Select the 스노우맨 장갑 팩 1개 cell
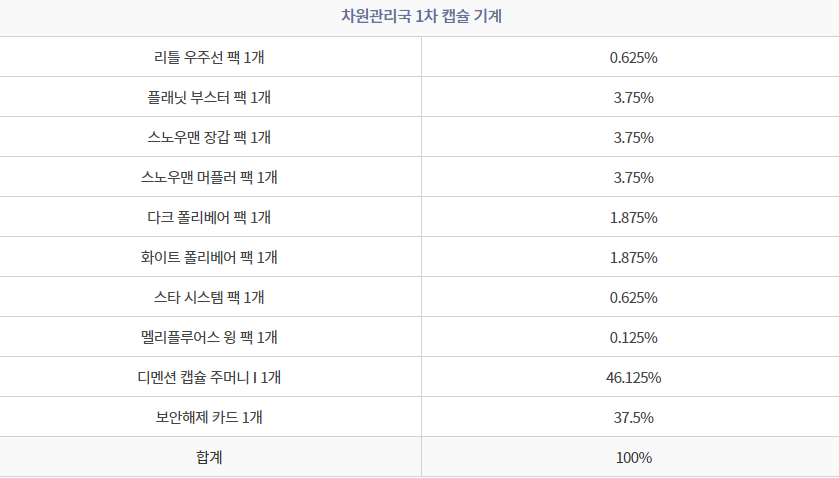 pyautogui.click(x=209, y=137)
